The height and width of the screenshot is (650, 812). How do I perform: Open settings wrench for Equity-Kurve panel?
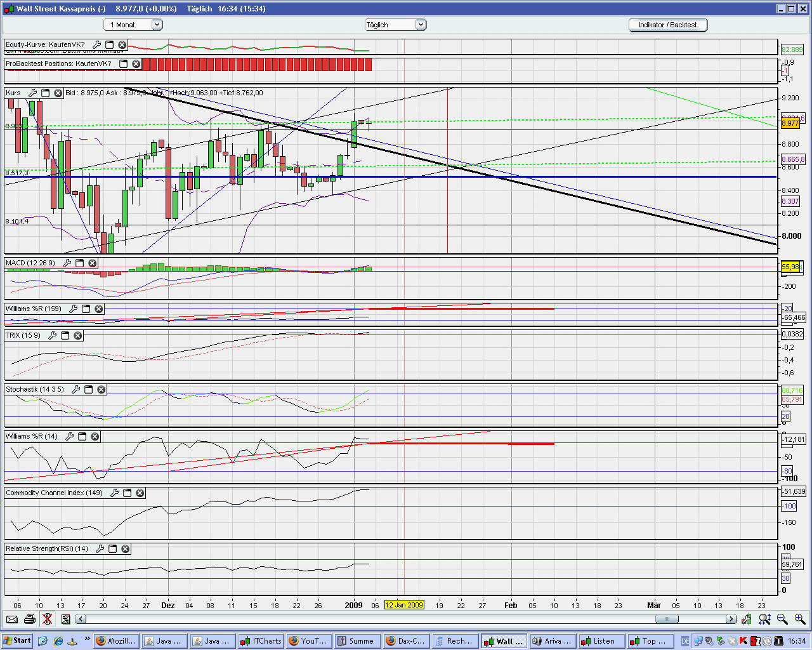pos(97,44)
